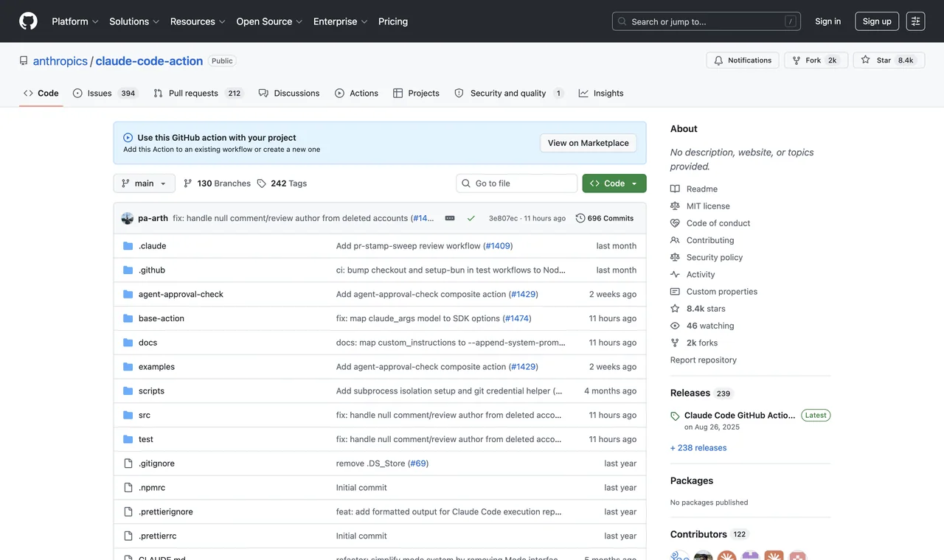944x560 pixels.
Task: Click the commit details ellipsis icon
Action: (450, 218)
